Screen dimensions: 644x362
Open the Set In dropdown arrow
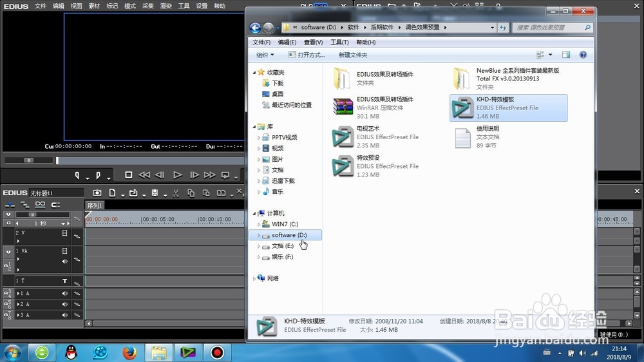coord(88,178)
